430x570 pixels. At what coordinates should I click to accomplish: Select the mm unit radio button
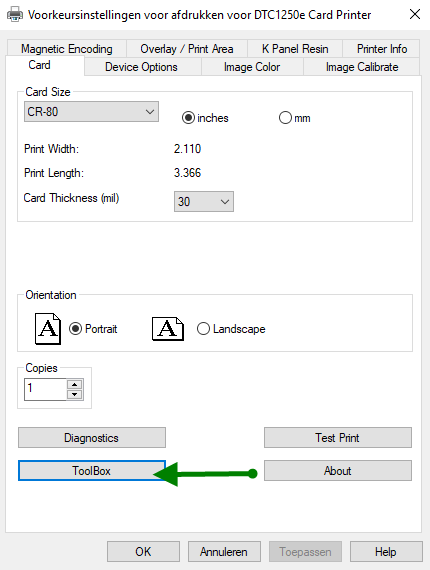click(x=285, y=118)
